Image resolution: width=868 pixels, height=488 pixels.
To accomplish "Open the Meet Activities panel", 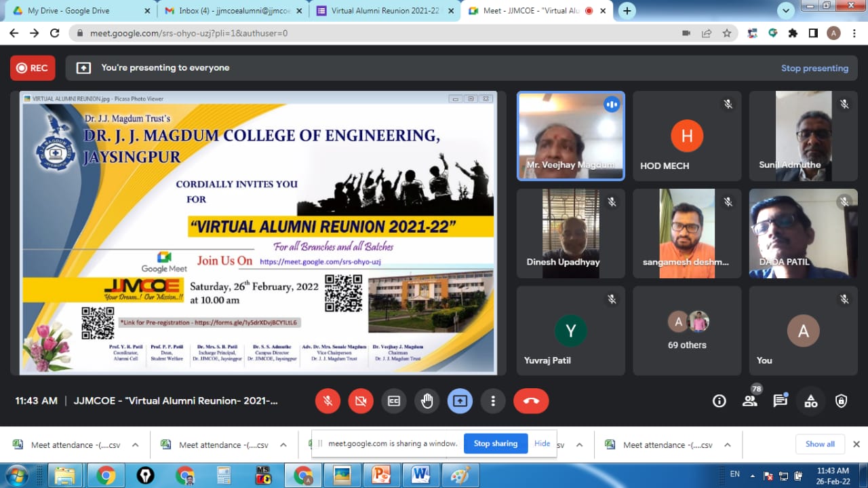I will tap(811, 401).
